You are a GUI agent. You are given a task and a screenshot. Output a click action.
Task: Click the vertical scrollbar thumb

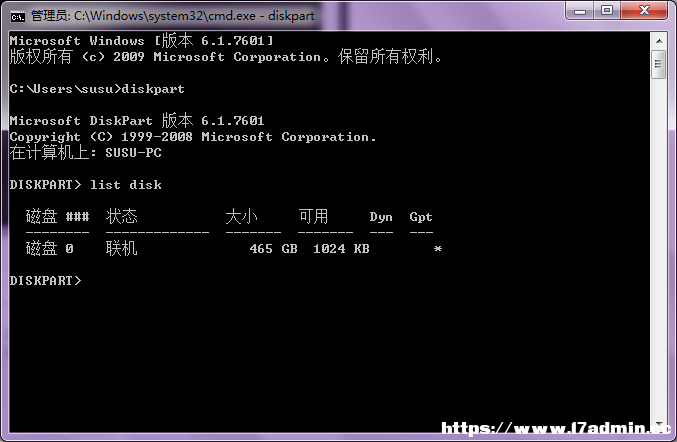point(659,64)
